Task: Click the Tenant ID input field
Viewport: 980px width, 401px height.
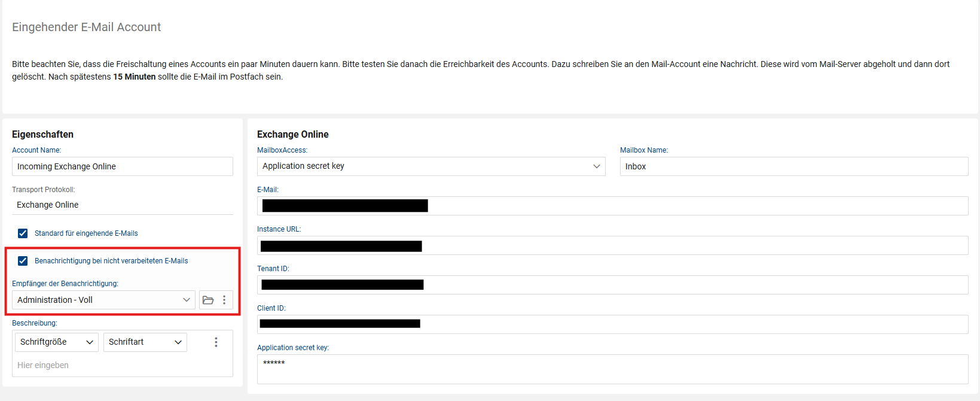Action: click(613, 285)
